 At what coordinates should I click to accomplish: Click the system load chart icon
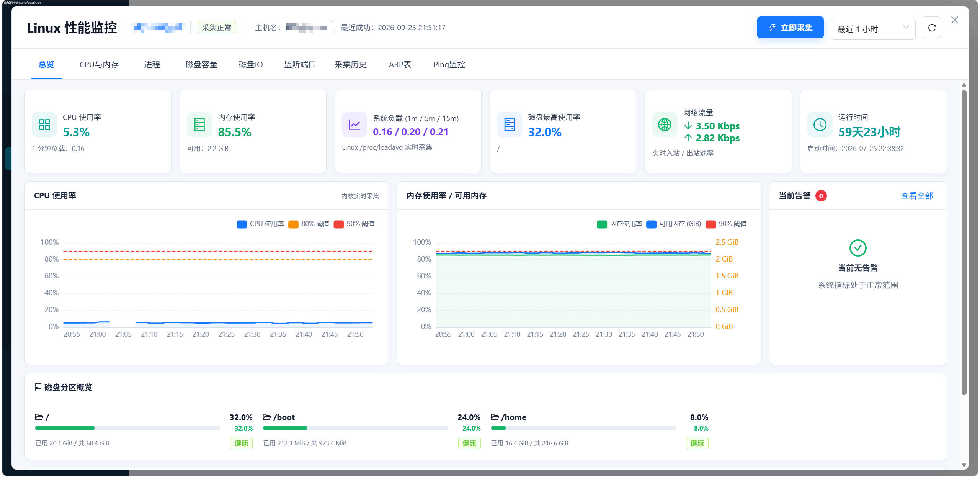click(354, 124)
